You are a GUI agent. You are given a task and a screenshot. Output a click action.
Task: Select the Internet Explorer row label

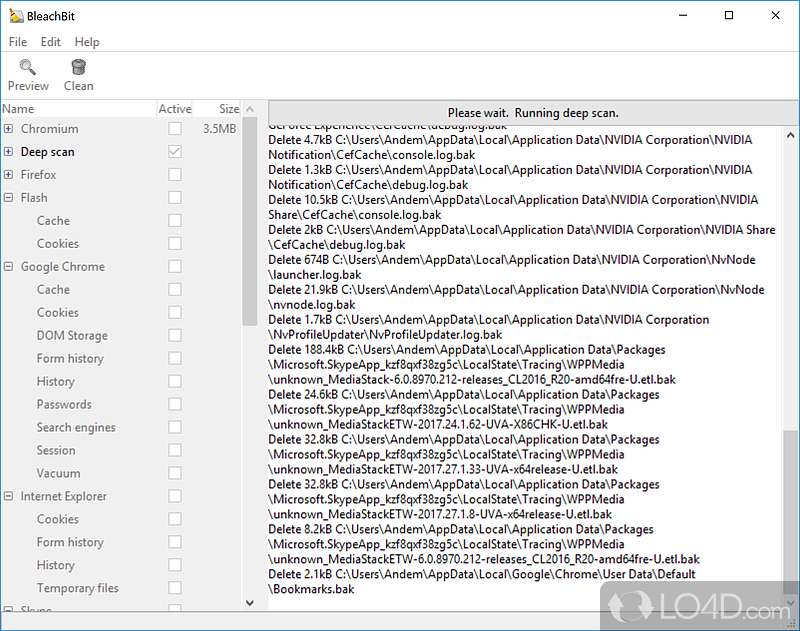[64, 496]
